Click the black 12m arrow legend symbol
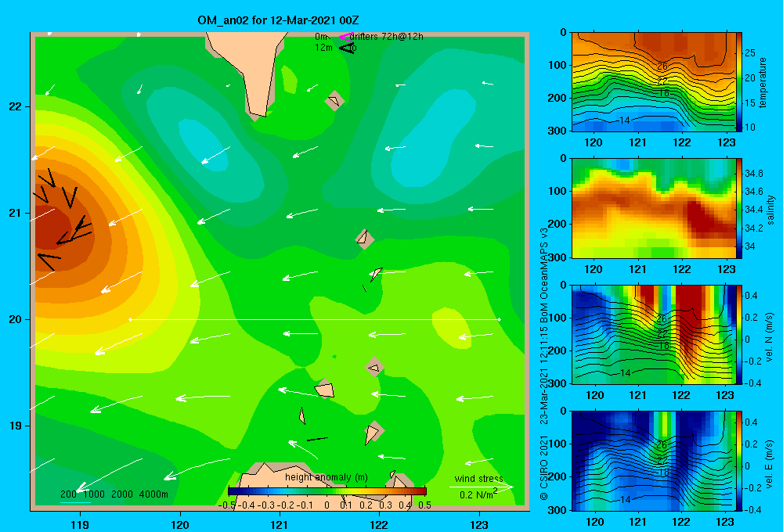Viewport: 783px width, 532px height. pyautogui.click(x=348, y=48)
